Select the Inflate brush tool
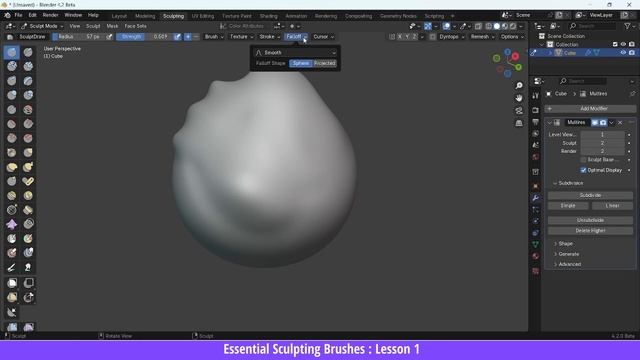 (12, 95)
